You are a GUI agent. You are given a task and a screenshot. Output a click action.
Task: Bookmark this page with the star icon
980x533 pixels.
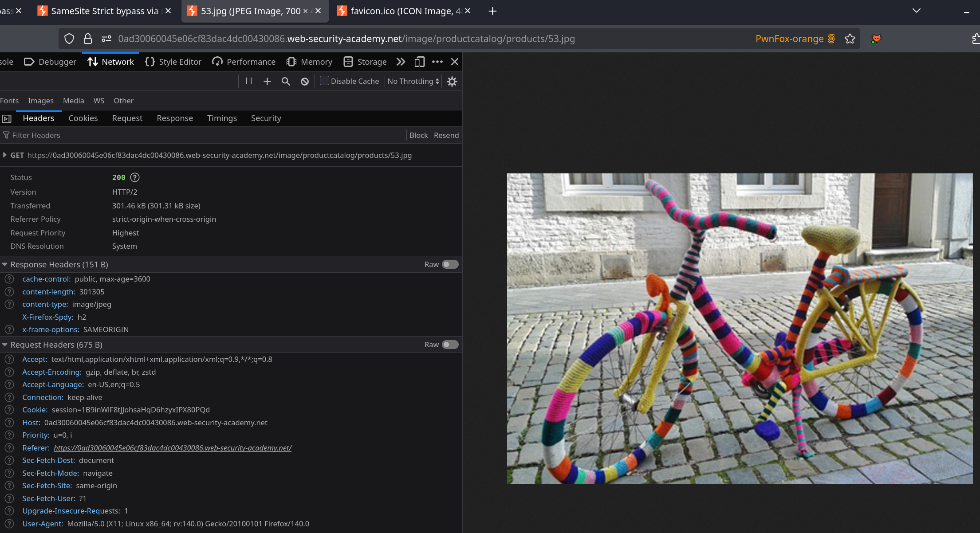(850, 39)
